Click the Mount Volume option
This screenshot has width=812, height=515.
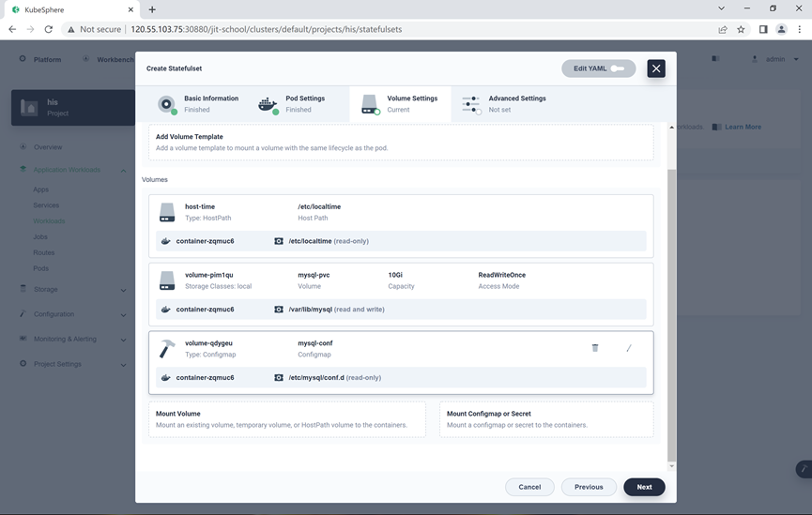click(x=287, y=419)
